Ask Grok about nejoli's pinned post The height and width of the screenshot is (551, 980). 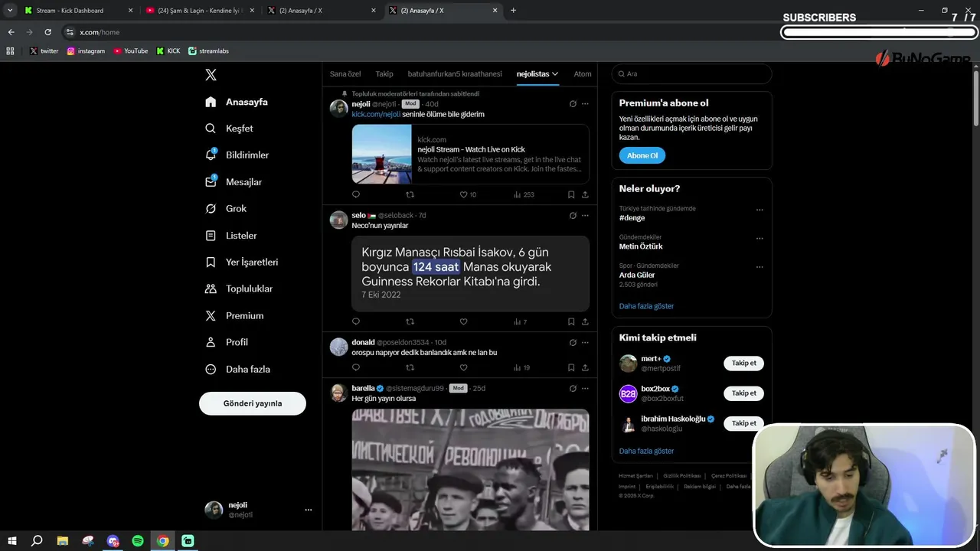click(573, 104)
